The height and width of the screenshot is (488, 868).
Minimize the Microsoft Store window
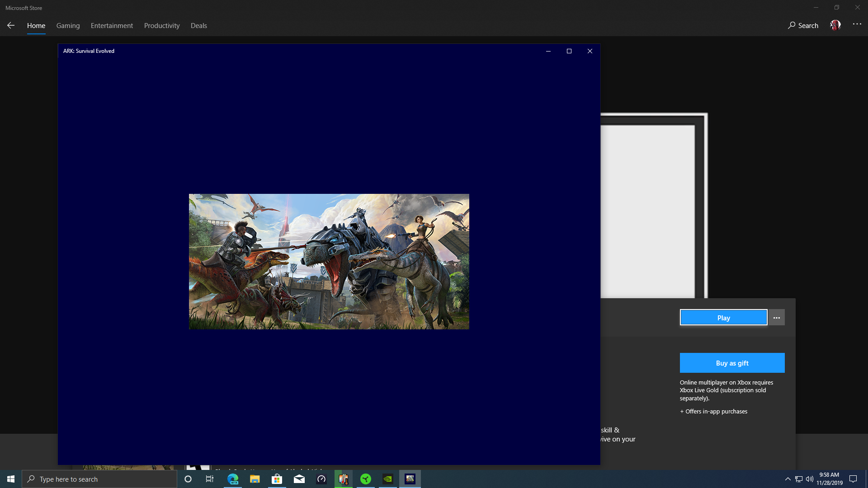[x=816, y=7]
